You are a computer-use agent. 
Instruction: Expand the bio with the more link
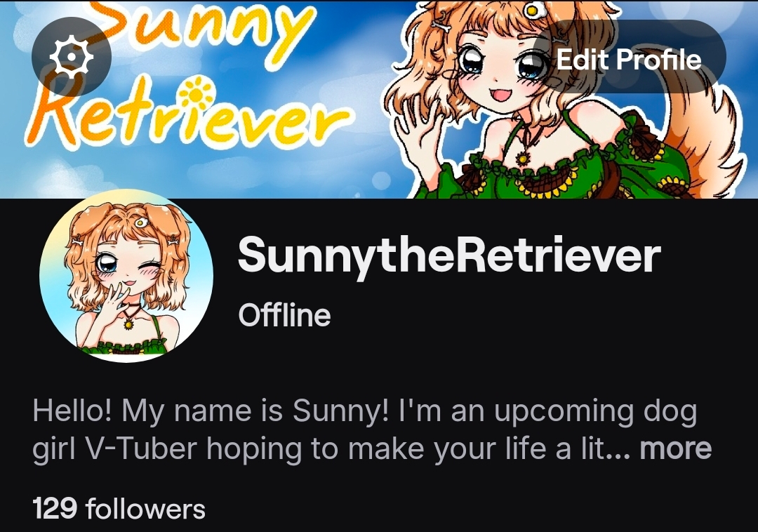tap(675, 448)
